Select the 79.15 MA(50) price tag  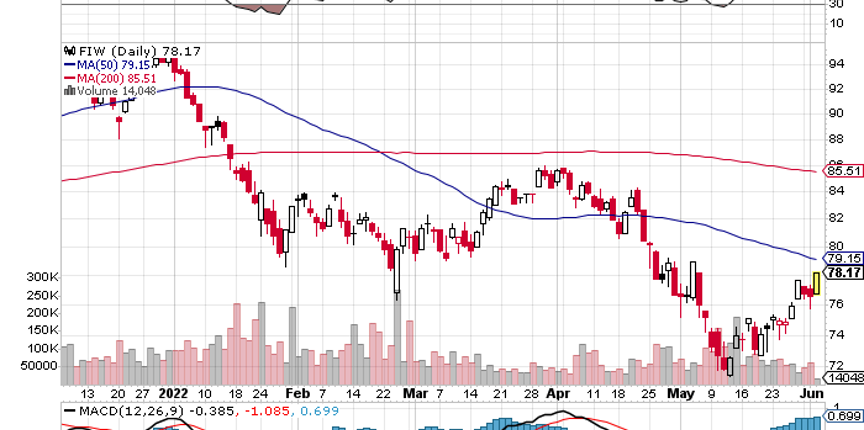pos(843,258)
